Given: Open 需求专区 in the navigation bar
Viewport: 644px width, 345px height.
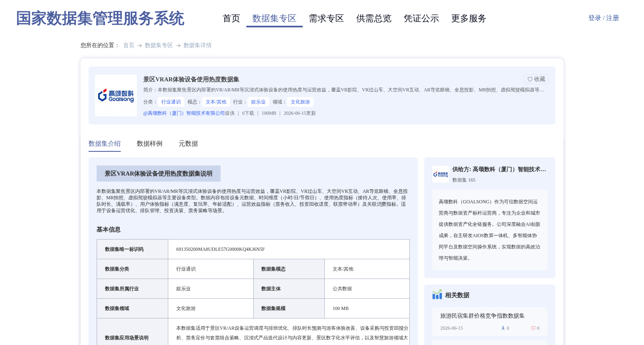Looking at the screenshot, I should point(326,19).
